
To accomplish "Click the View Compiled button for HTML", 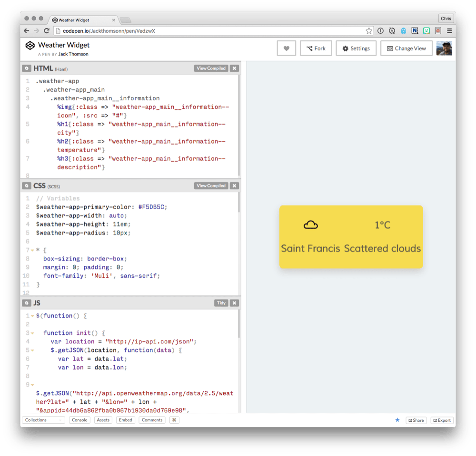I will point(211,68).
